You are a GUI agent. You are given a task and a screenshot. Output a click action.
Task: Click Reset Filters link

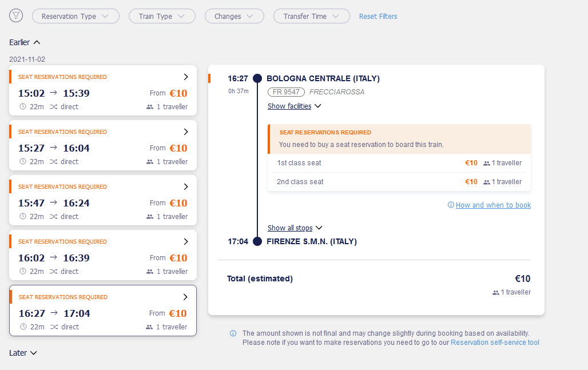(378, 17)
